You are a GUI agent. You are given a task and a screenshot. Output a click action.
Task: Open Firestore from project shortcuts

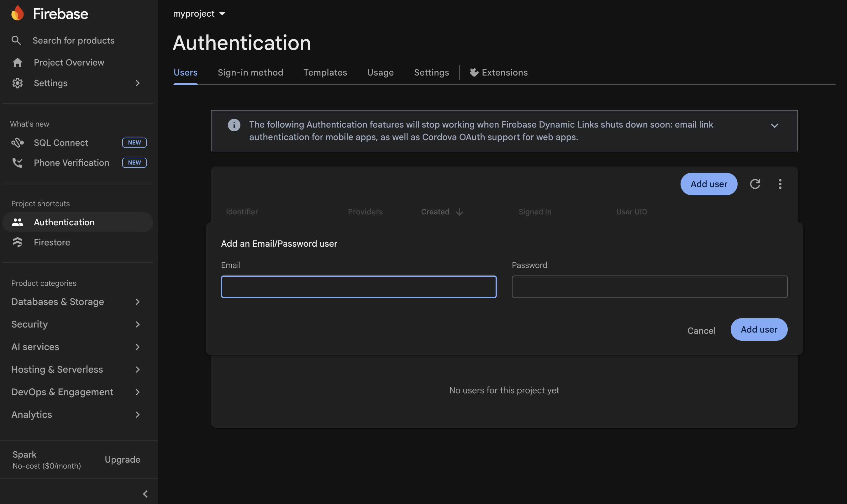[78, 242]
